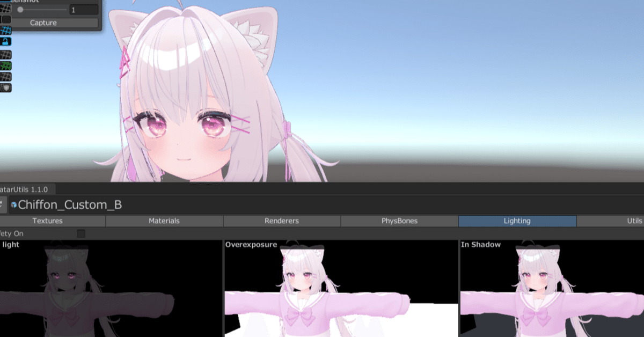The height and width of the screenshot is (337, 644).
Task: Switch to the Renderers tab
Action: (282, 221)
